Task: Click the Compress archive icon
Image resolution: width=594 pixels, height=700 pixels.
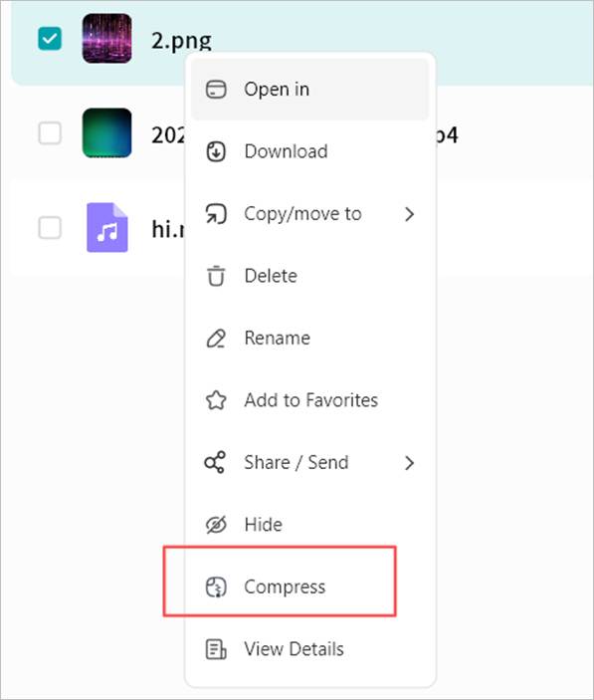Action: click(216, 586)
